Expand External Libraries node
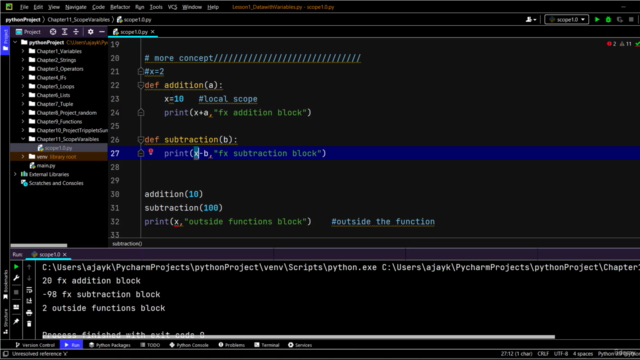This screenshot has width=640, height=360. click(x=16, y=174)
